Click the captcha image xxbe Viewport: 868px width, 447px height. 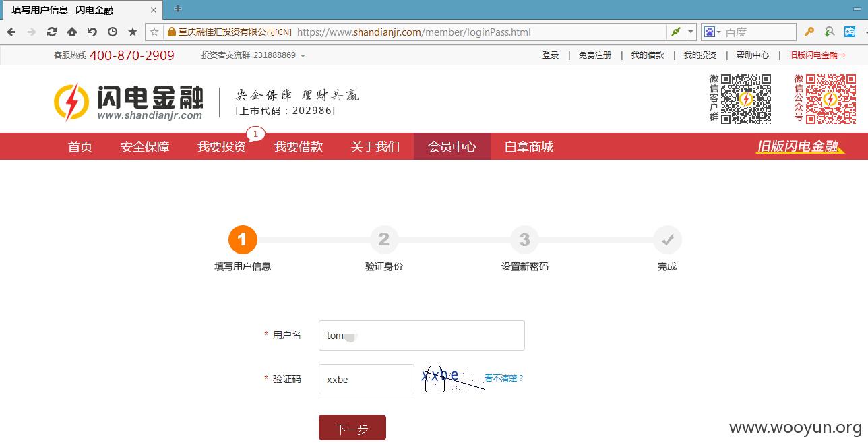pos(452,378)
